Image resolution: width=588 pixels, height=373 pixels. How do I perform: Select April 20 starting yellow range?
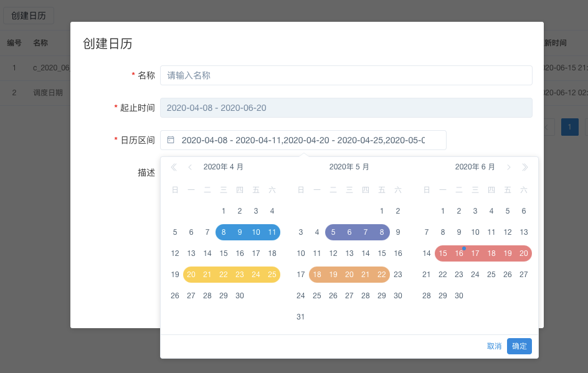tap(191, 275)
